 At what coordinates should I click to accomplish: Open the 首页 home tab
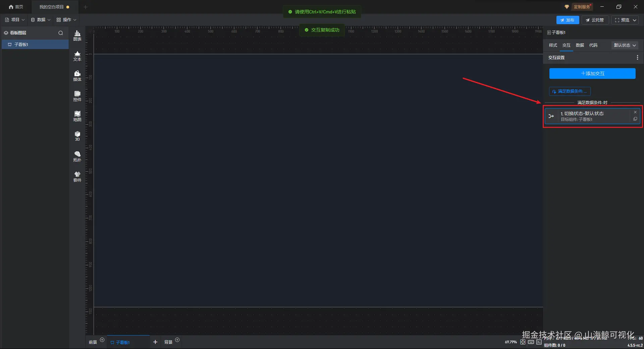point(16,7)
